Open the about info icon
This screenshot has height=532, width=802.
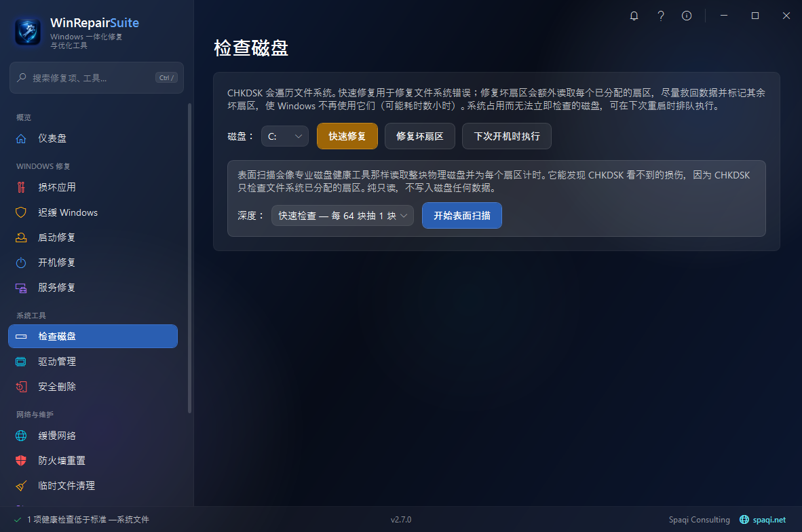(687, 16)
